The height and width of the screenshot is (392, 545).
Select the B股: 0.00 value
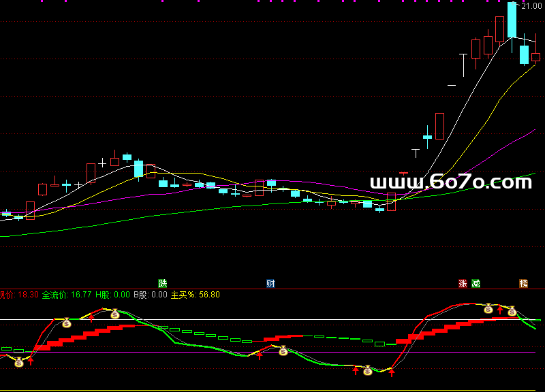(x=151, y=295)
